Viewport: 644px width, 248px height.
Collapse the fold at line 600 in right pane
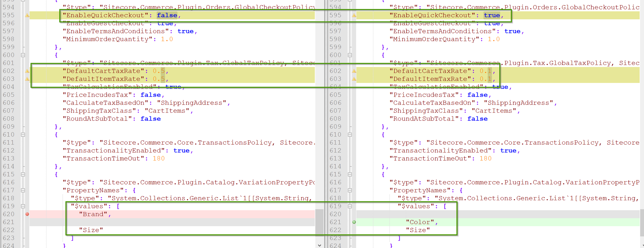click(x=350, y=55)
